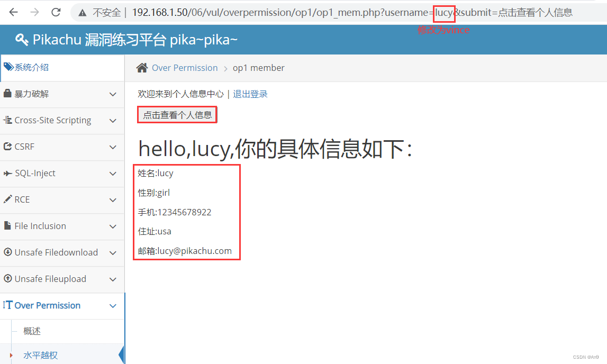
Task: Click the Unsafe Fileupload arrow icon
Action: pos(7,278)
